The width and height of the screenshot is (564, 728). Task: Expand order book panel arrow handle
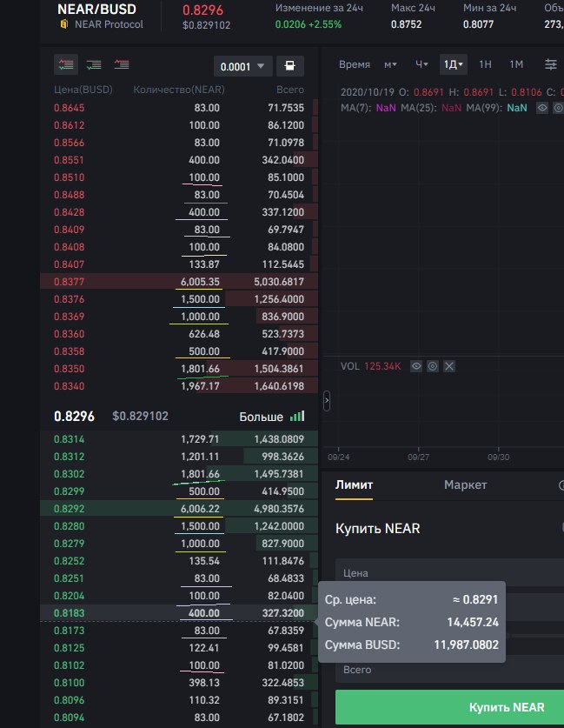327,400
